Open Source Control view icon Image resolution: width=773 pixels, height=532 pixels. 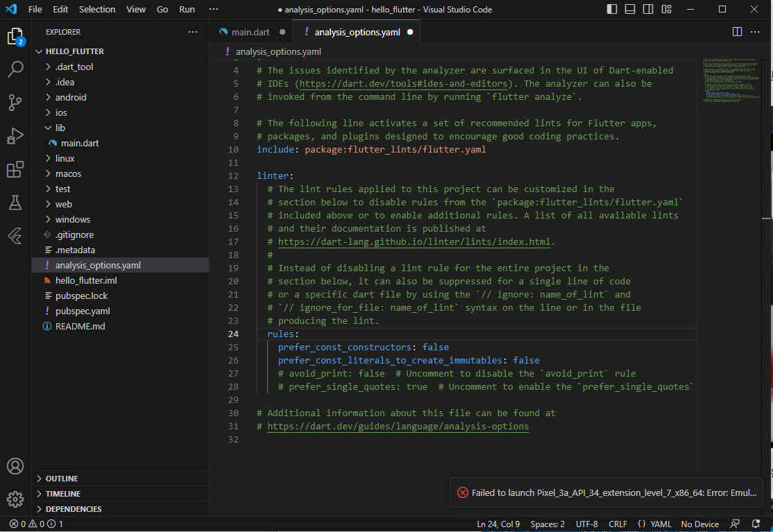click(15, 103)
